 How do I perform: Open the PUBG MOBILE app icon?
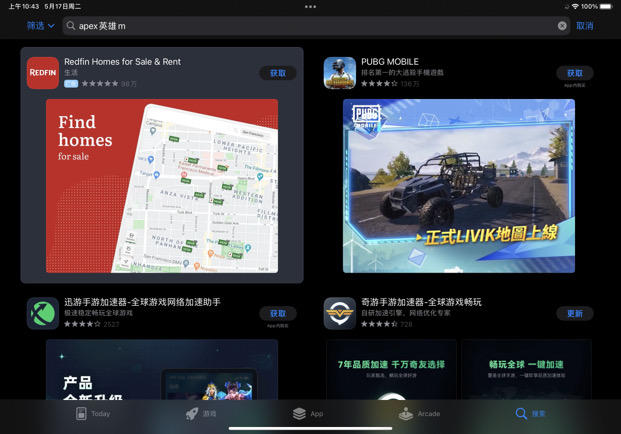(340, 73)
